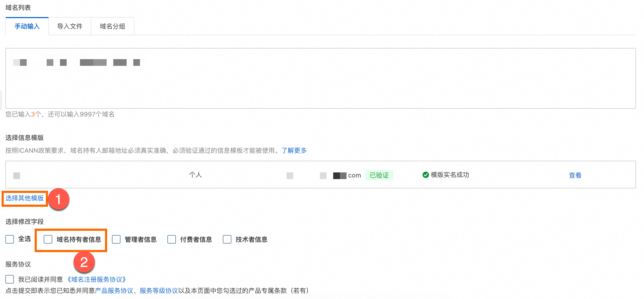The image size is (644, 299).
Task: Click the 选择其他模版 link
Action: [x=25, y=198]
